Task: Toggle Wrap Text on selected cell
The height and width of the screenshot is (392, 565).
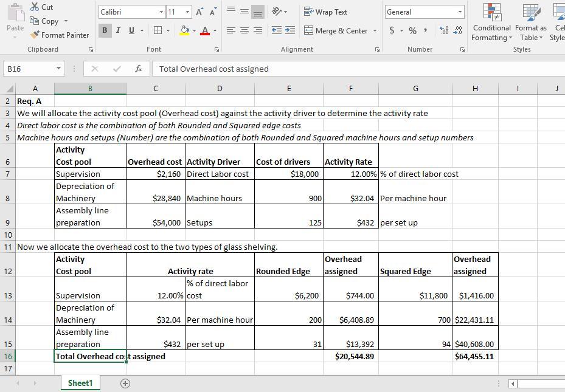Action: tap(325, 12)
